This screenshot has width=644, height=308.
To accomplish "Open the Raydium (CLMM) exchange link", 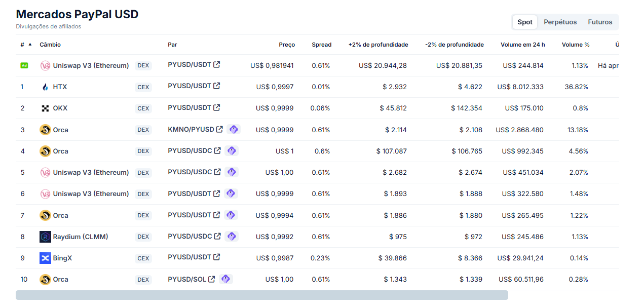I will coord(81,237).
